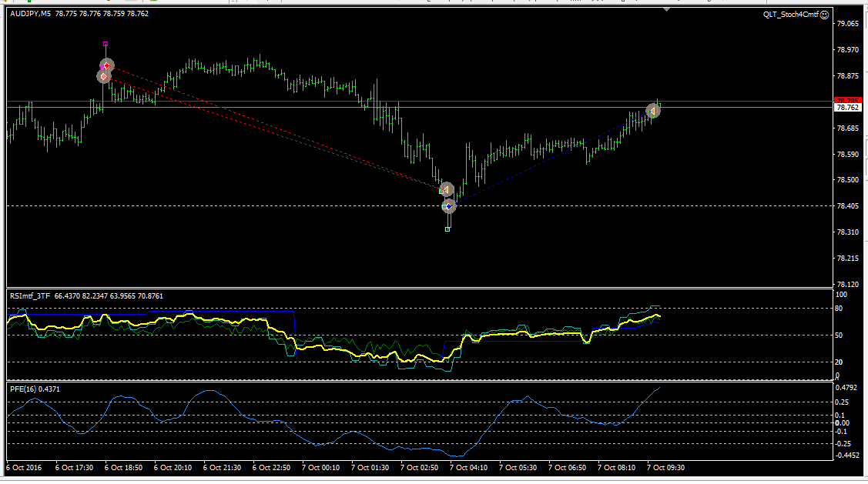Image resolution: width=868 pixels, height=484 pixels.
Task: Select the green square marker below the price low
Action: (x=447, y=229)
